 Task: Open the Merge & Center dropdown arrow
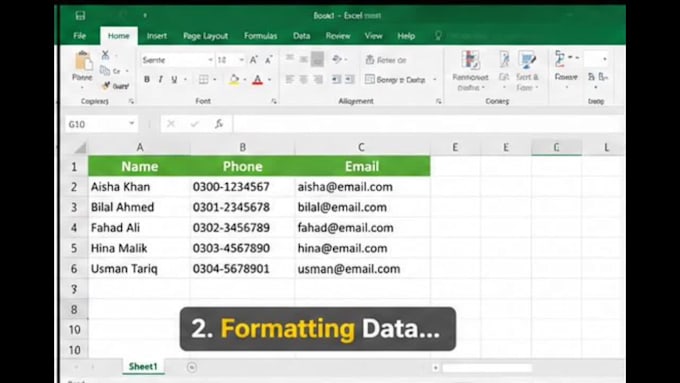click(435, 79)
